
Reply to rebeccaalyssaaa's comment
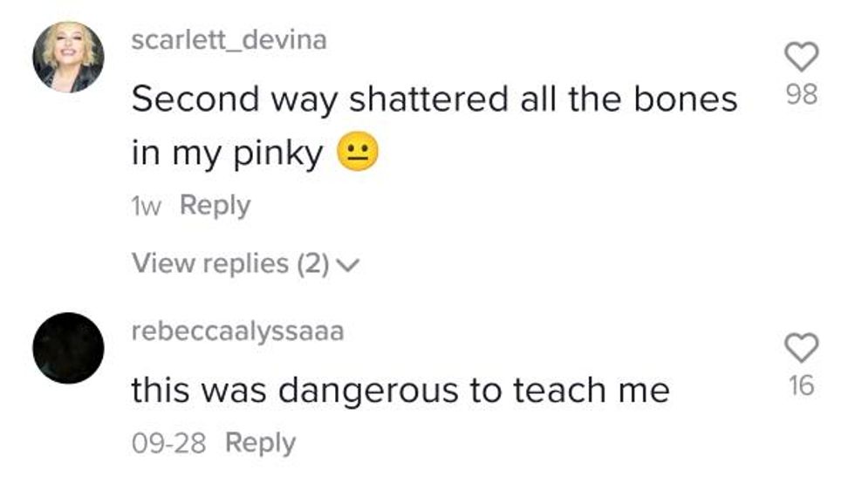pos(260,443)
